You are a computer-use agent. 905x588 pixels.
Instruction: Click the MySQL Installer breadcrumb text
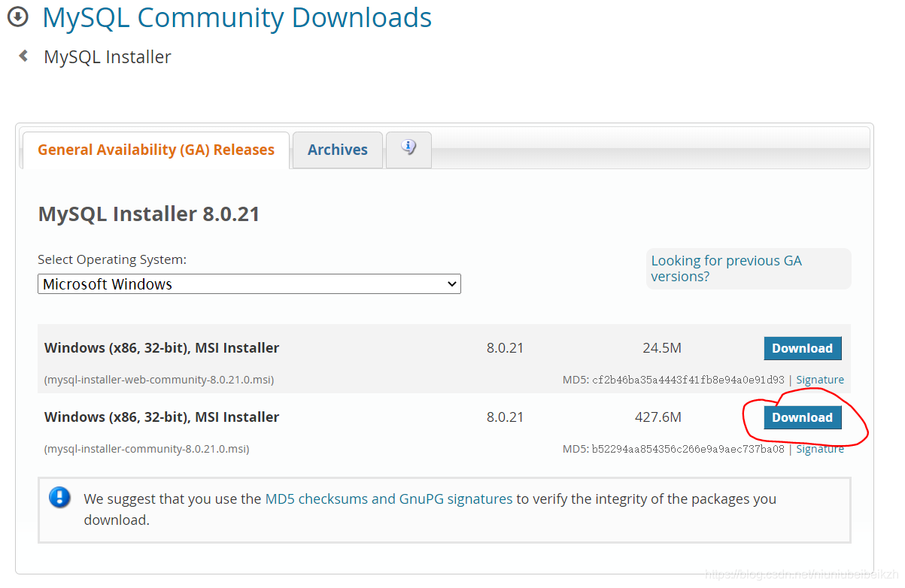(108, 57)
